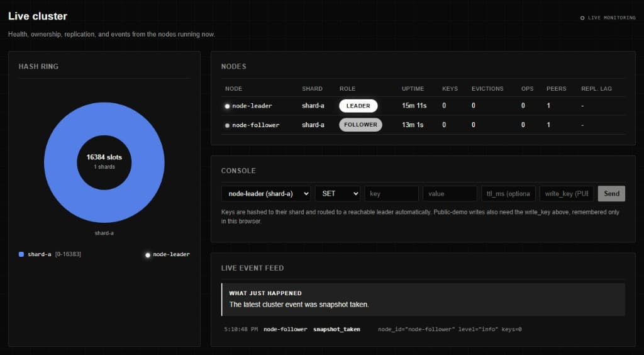Click the KEYS column header

tap(450, 89)
